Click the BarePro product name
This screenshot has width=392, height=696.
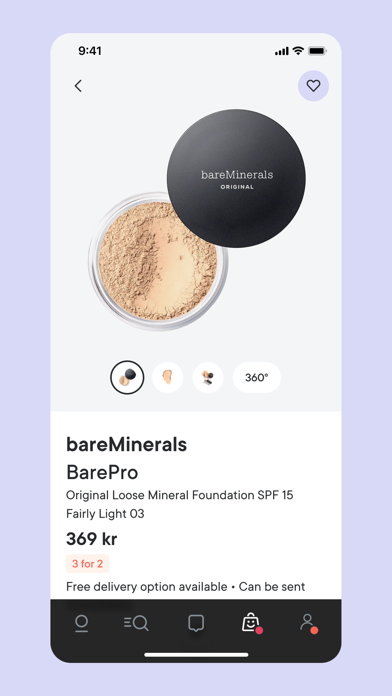(102, 472)
